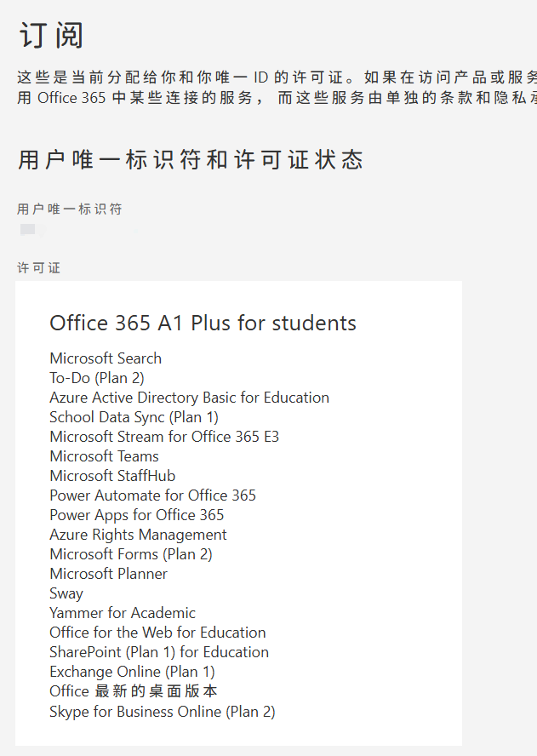Click the Microsoft StaffHub entry
Image resolution: width=537 pixels, height=756 pixels.
pyautogui.click(x=112, y=476)
